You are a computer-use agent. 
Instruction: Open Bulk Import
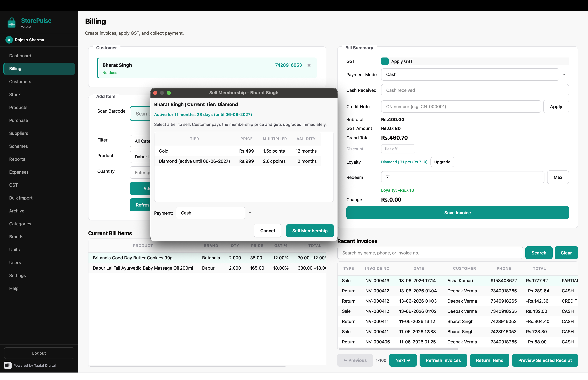click(x=39, y=198)
